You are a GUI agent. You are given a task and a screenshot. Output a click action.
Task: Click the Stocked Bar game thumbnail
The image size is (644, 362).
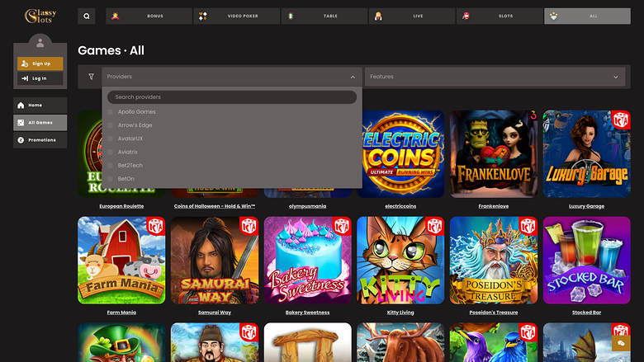(x=586, y=261)
